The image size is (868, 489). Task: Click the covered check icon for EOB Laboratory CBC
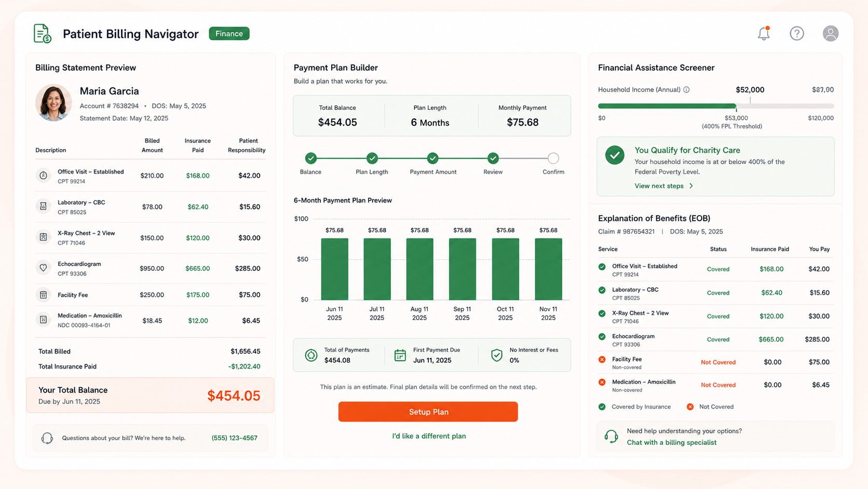pyautogui.click(x=602, y=290)
